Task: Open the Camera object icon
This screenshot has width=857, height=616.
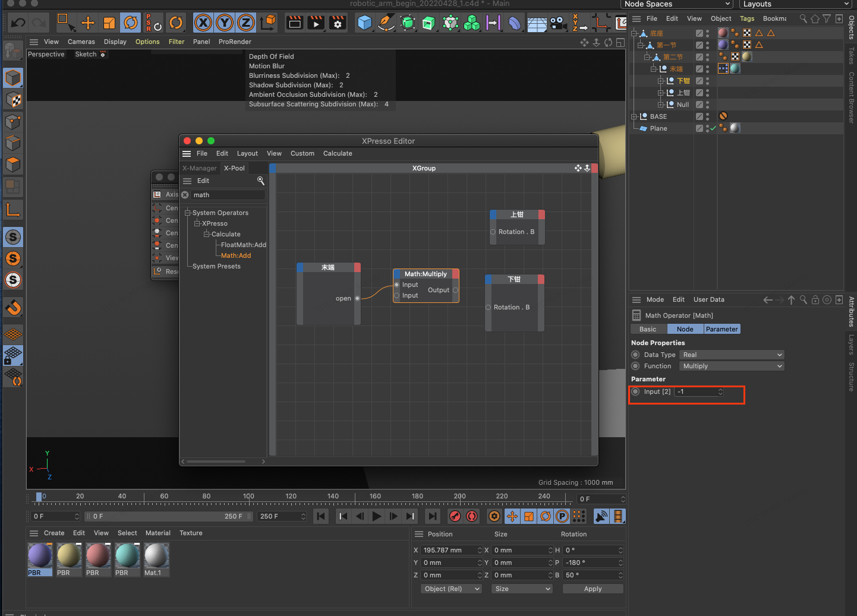Action: pyautogui.click(x=557, y=23)
